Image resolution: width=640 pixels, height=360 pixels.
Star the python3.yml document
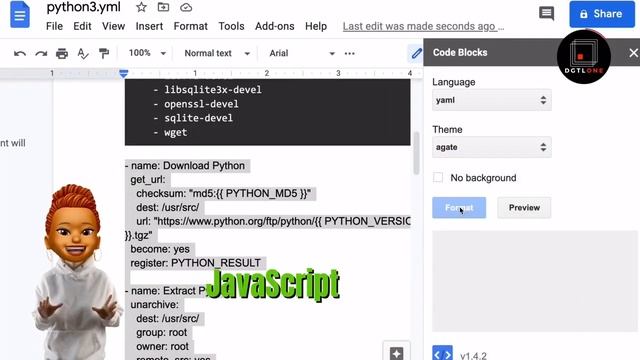(x=141, y=7)
